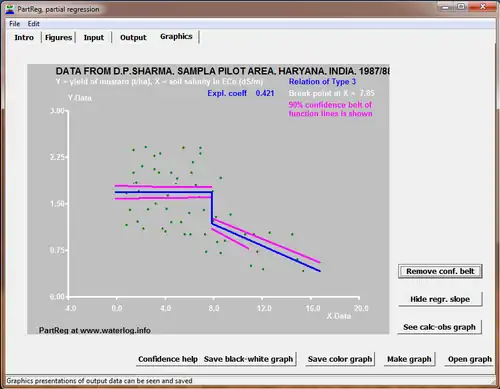The height and width of the screenshot is (389, 500).
Task: Save black-white graph
Action: pyautogui.click(x=248, y=359)
